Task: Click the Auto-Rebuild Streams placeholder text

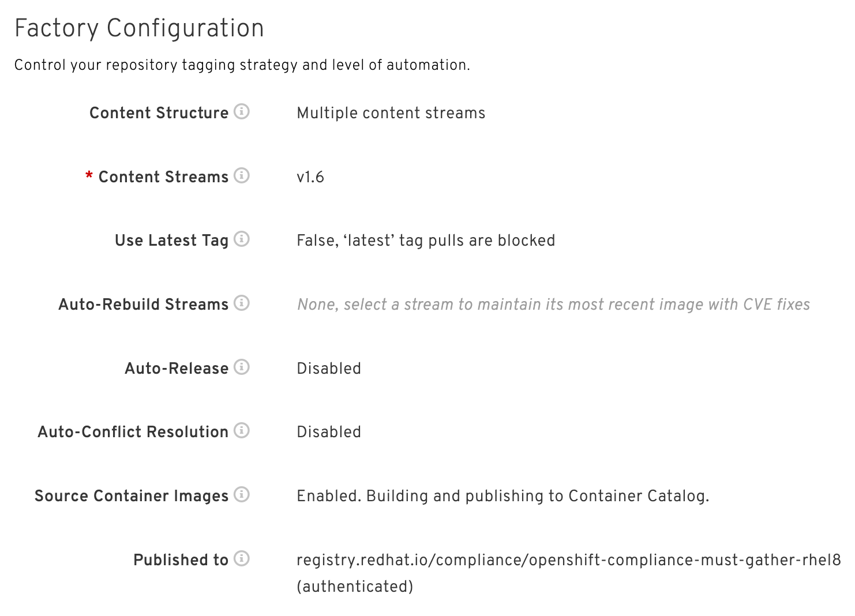Action: [x=553, y=305]
